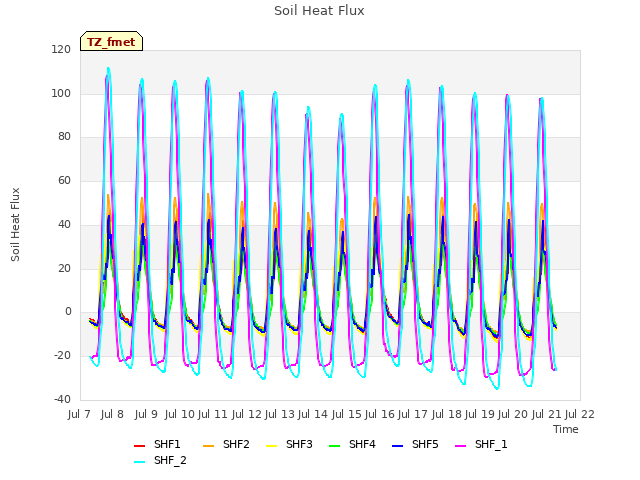Click the Jul 10 x-axis tick label
The width and height of the screenshot is (640, 480).
pos(180,414)
